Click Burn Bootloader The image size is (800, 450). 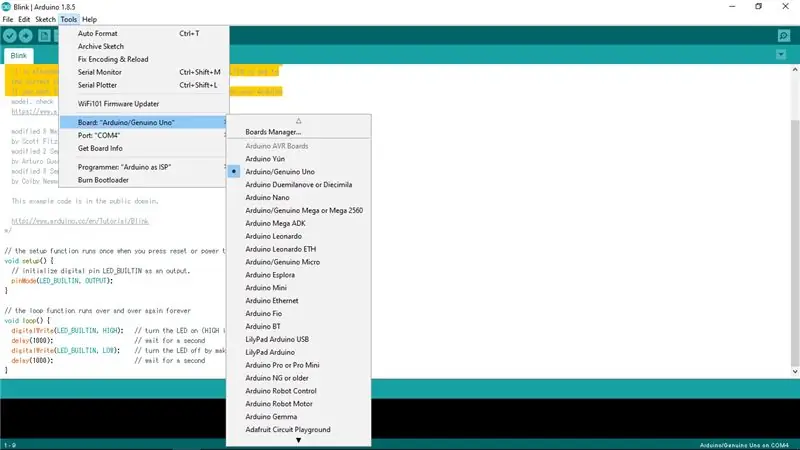pyautogui.click(x=144, y=180)
